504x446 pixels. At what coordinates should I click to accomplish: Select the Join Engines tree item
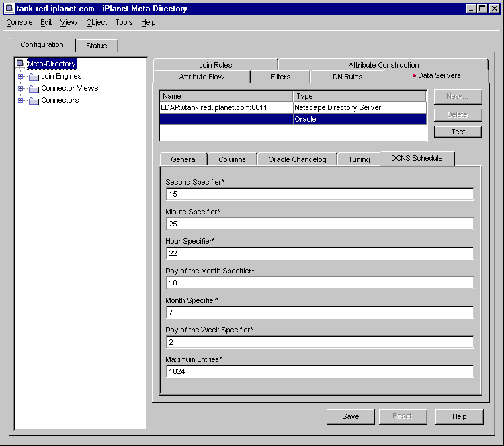click(x=61, y=76)
